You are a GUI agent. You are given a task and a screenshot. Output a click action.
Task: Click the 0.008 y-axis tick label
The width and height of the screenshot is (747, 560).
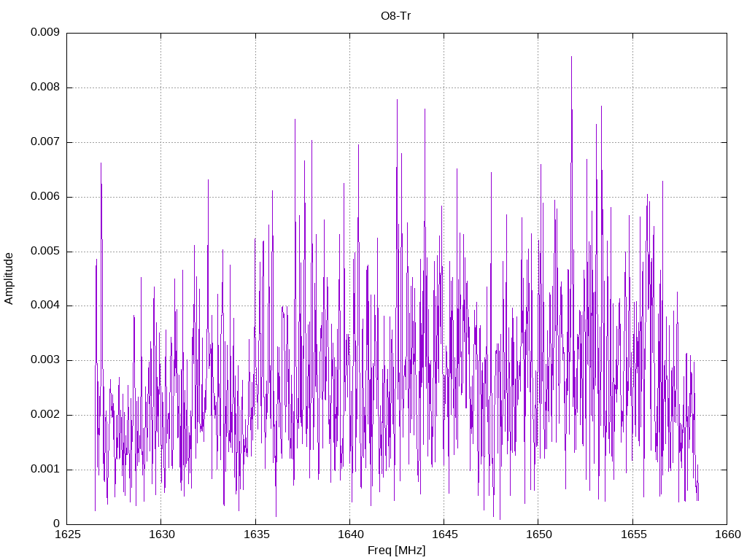[x=45, y=87]
